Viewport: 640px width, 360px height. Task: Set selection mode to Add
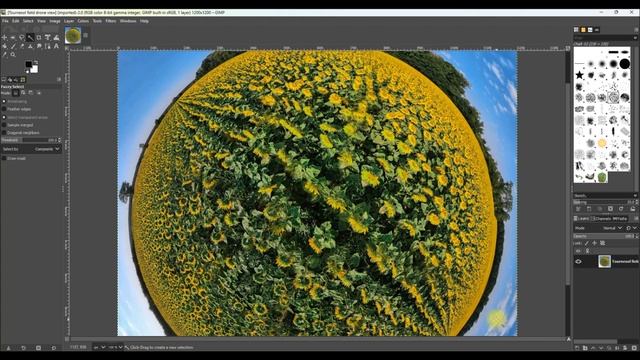point(23,93)
